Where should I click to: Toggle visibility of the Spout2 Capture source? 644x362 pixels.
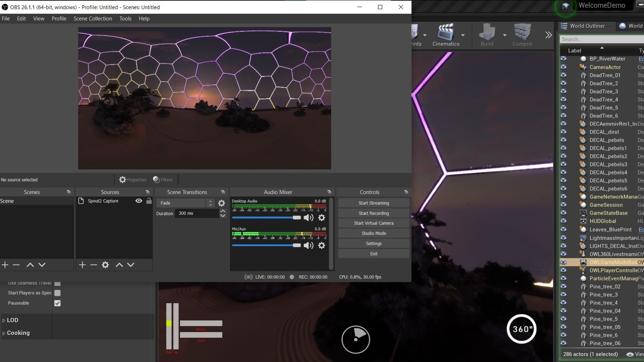click(138, 201)
